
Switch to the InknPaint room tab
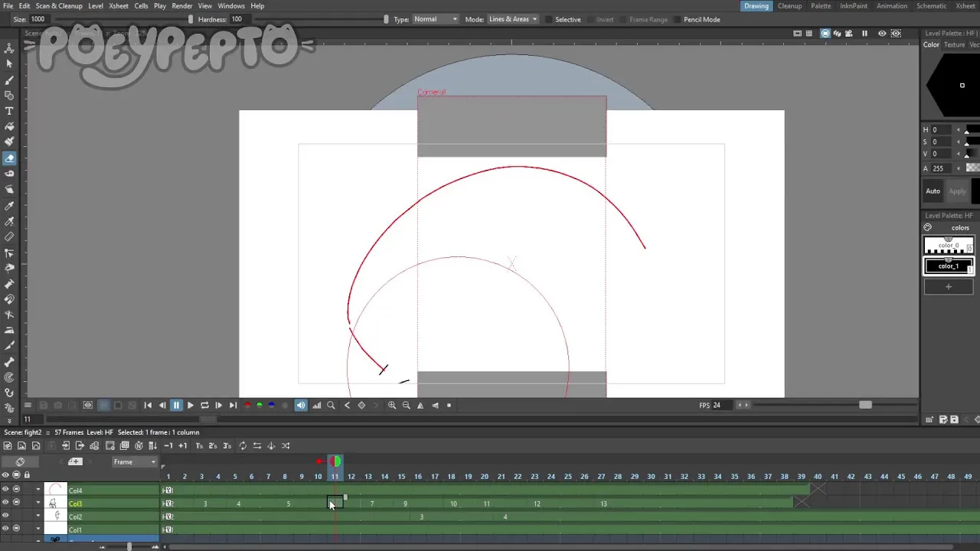click(x=854, y=5)
